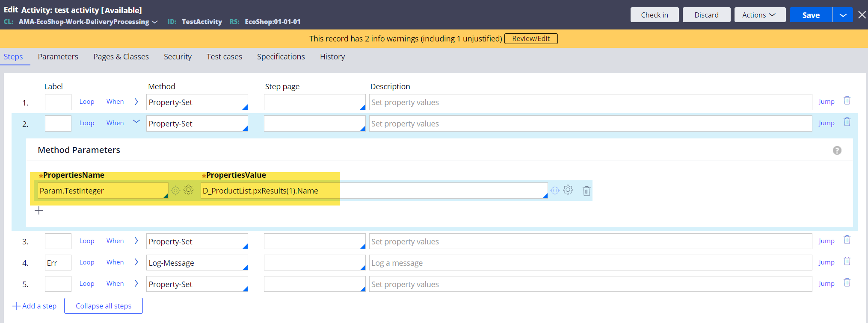Click the Jump link on step 1

(x=827, y=102)
